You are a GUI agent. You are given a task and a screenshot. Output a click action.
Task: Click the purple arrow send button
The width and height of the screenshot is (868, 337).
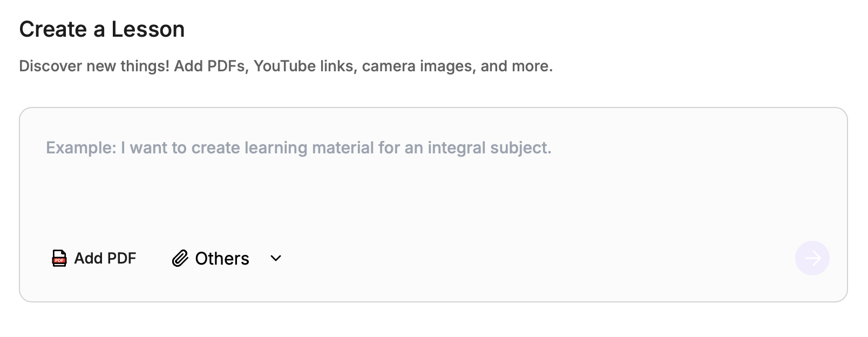(812, 258)
